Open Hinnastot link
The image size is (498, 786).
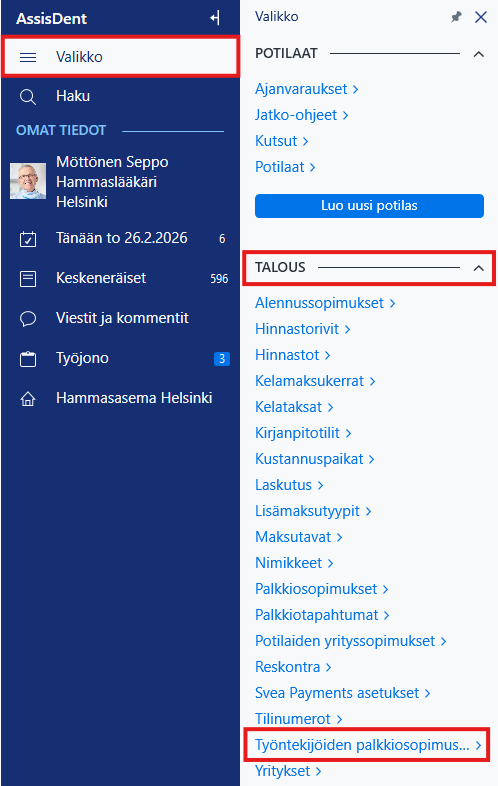pyautogui.click(x=292, y=355)
